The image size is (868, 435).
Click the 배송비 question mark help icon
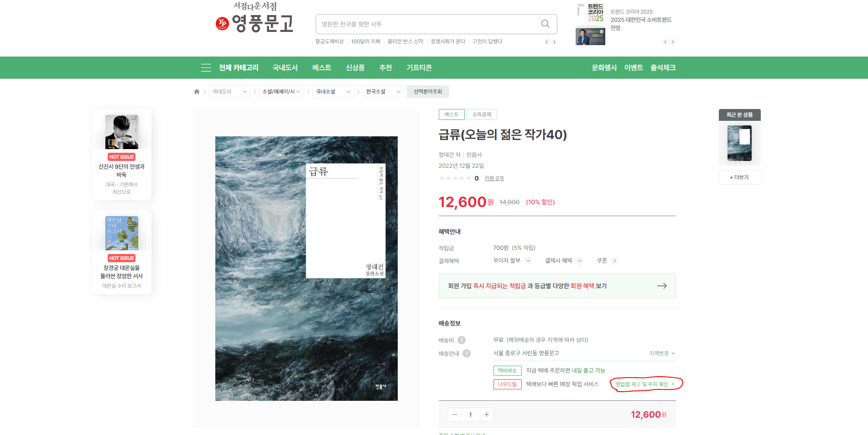[462, 340]
